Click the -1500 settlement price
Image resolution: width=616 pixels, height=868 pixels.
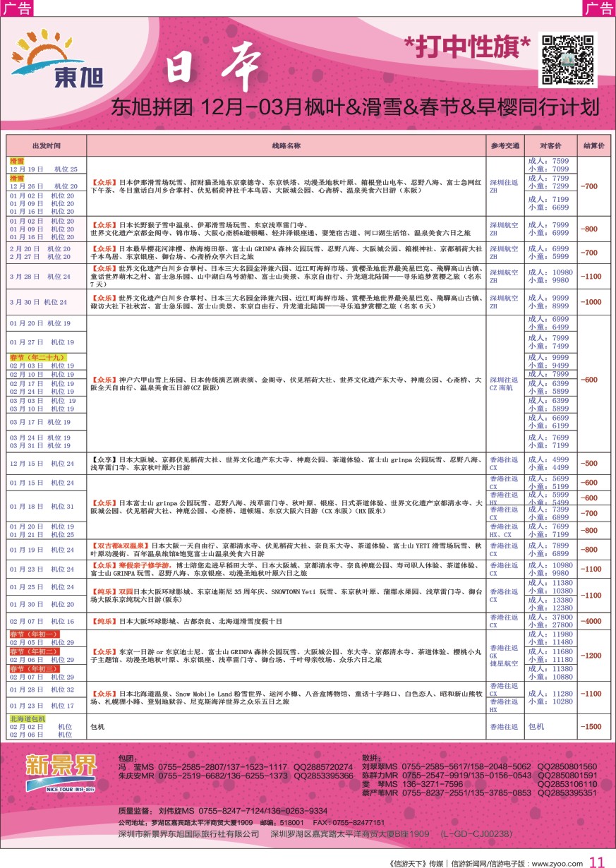[591, 727]
